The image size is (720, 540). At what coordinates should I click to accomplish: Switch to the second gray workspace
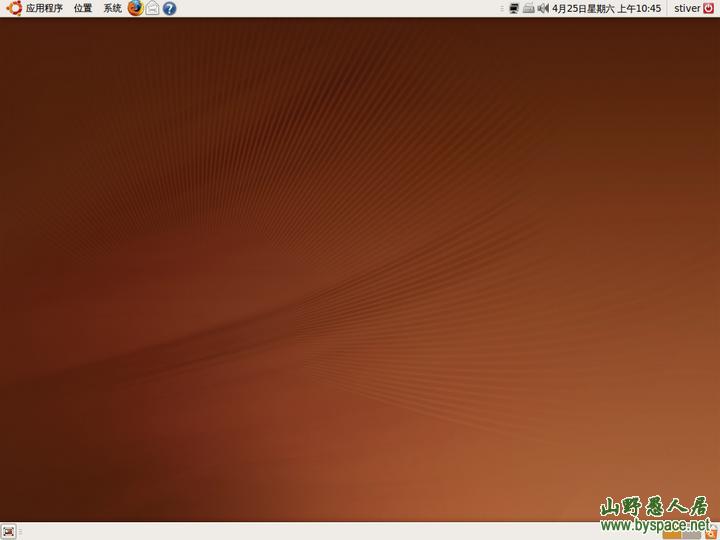coord(691,535)
